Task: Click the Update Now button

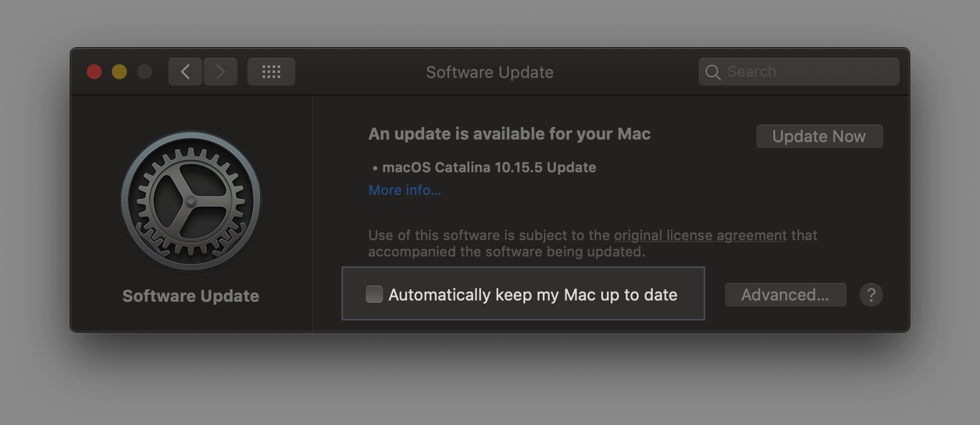Action: 819,136
